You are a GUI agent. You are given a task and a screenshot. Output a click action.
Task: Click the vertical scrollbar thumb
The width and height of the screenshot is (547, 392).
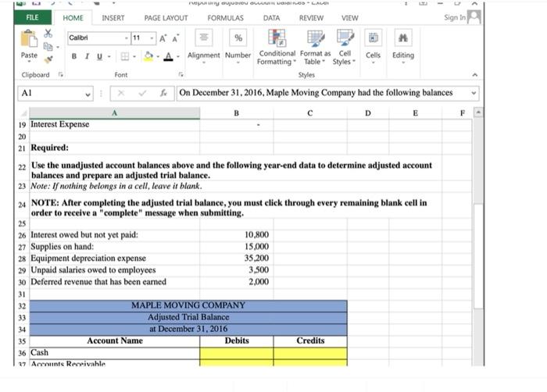pyautogui.click(x=478, y=256)
